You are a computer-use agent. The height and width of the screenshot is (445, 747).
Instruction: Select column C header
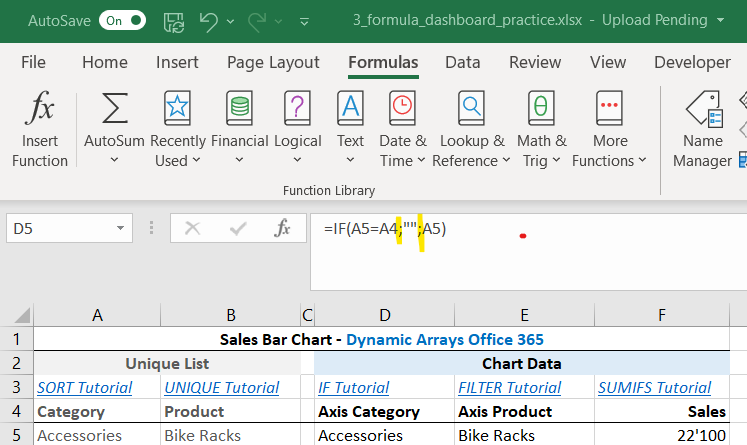tap(308, 315)
